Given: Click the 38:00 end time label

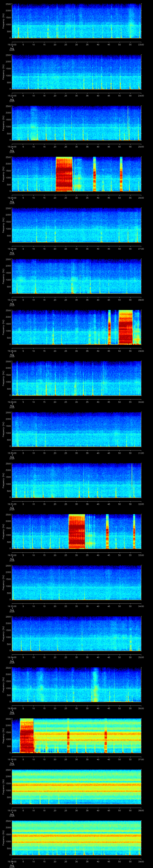Looking at the screenshot, I should pyautogui.click(x=141, y=810).
